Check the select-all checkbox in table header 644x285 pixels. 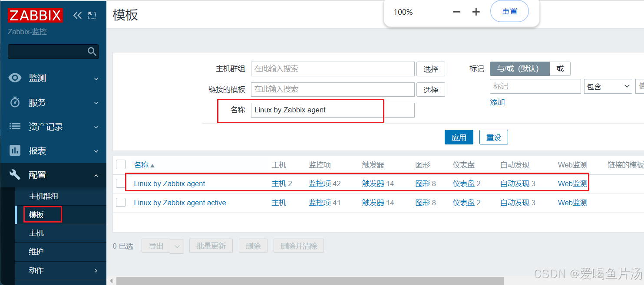coord(121,164)
